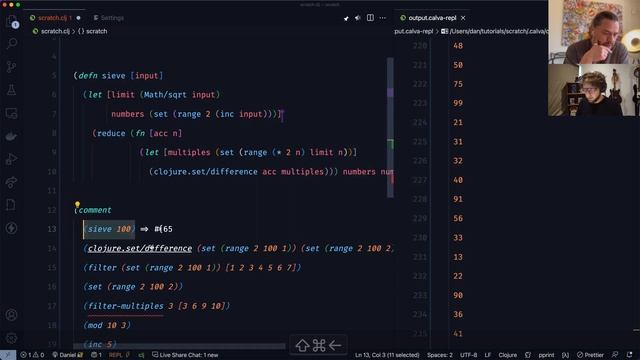
Task: Click the Daniel Live Share status item
Action: tap(68, 355)
